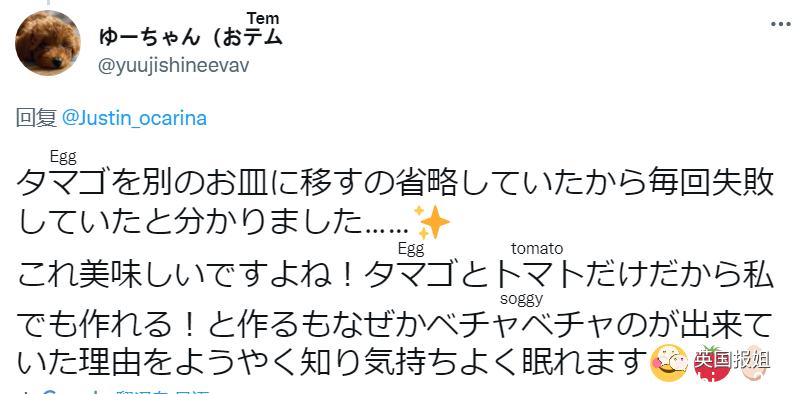Open the tweet's more options menu

coord(781,24)
